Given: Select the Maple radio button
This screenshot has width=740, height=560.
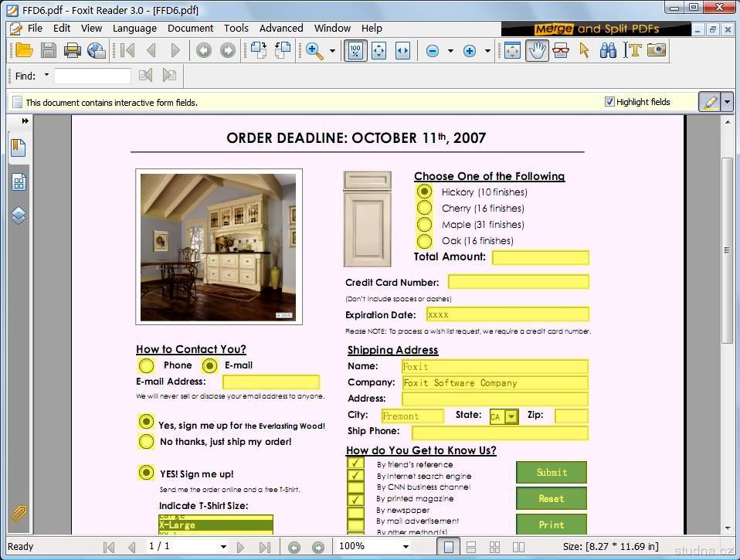Looking at the screenshot, I should (x=424, y=224).
